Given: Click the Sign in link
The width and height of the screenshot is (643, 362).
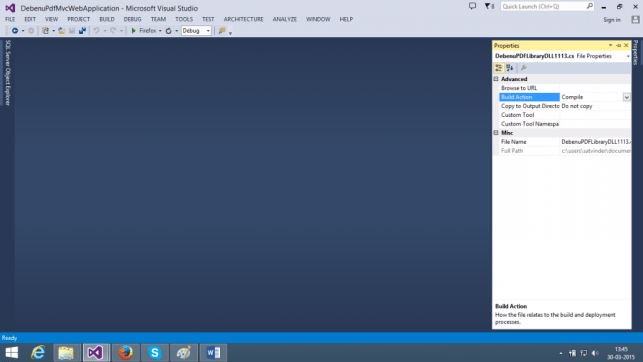Looking at the screenshot, I should pos(612,20).
